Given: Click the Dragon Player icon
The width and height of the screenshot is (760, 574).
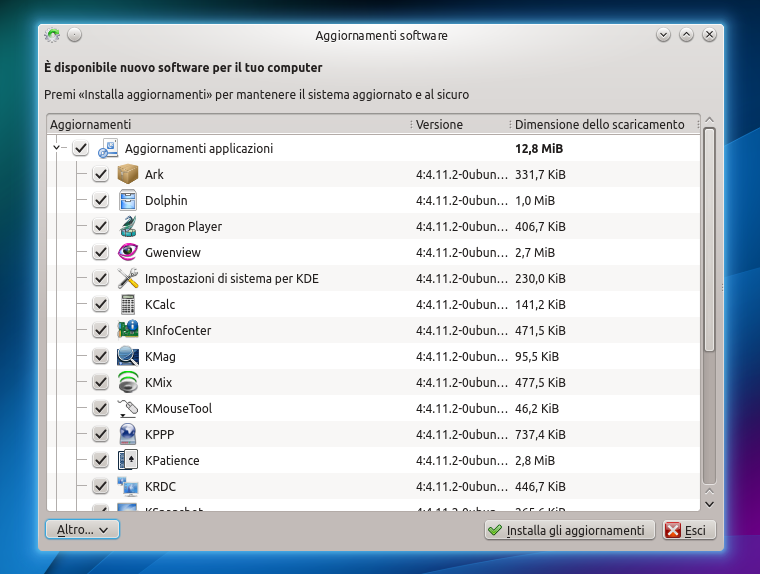Looking at the screenshot, I should [128, 226].
